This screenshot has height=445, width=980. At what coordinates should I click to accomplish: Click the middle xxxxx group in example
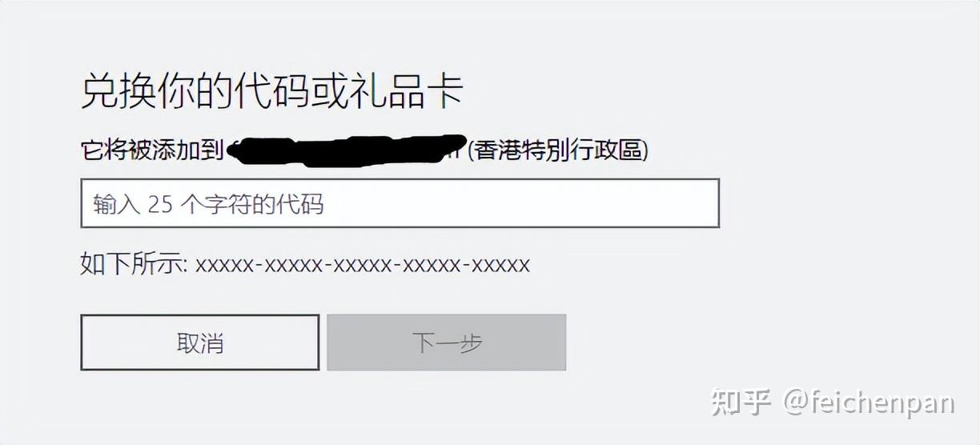click(x=363, y=265)
